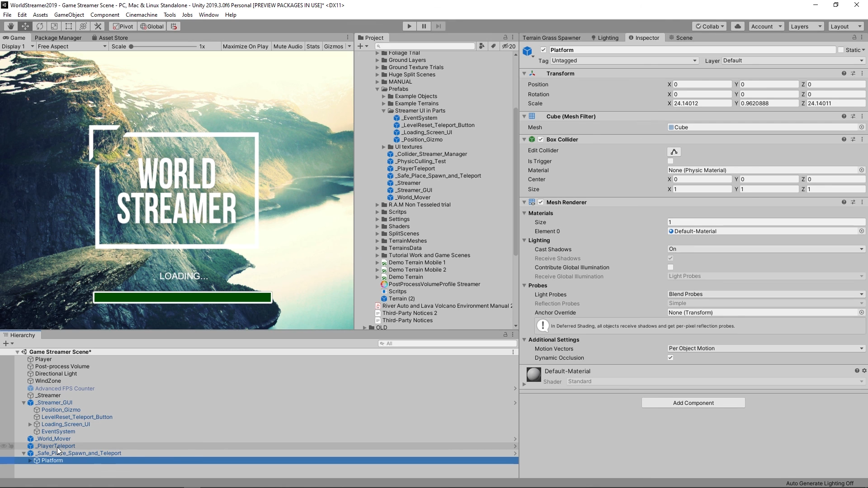
Task: Select the Rect Transform tool
Action: coord(69,26)
